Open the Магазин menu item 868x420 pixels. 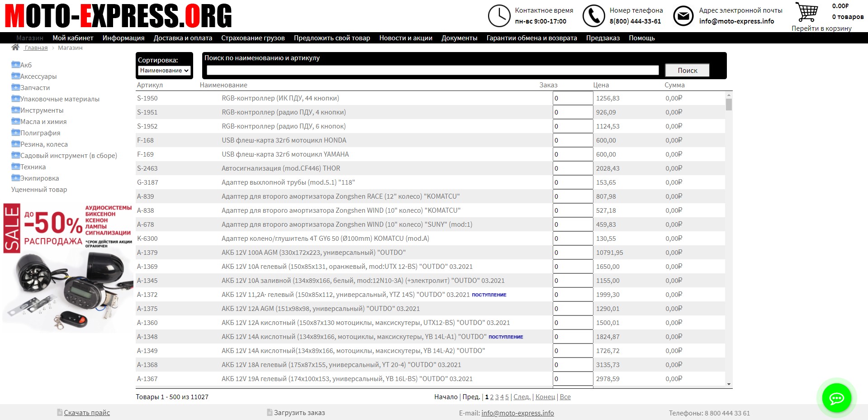pos(30,38)
